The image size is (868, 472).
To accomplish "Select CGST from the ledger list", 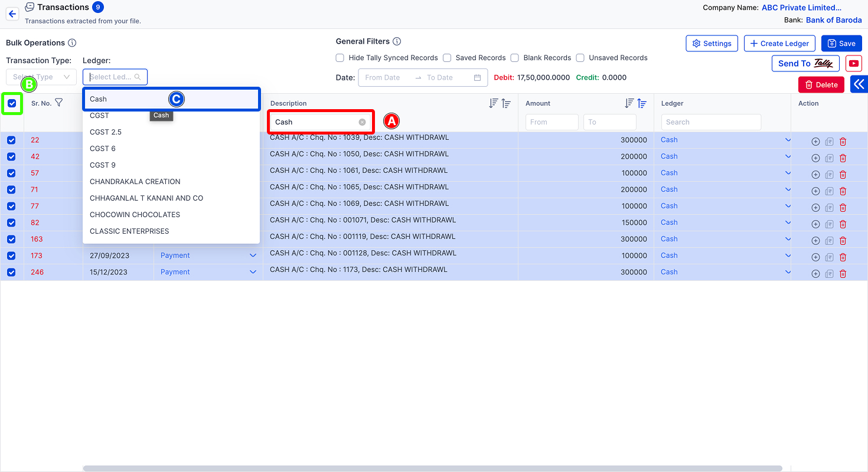I will click(171, 116).
